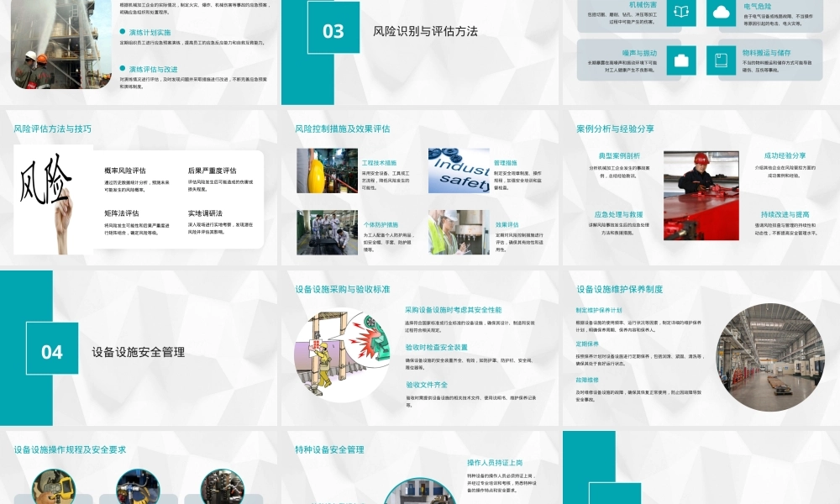
Task: Click the subheading 概率风险评估
Action: (125, 171)
